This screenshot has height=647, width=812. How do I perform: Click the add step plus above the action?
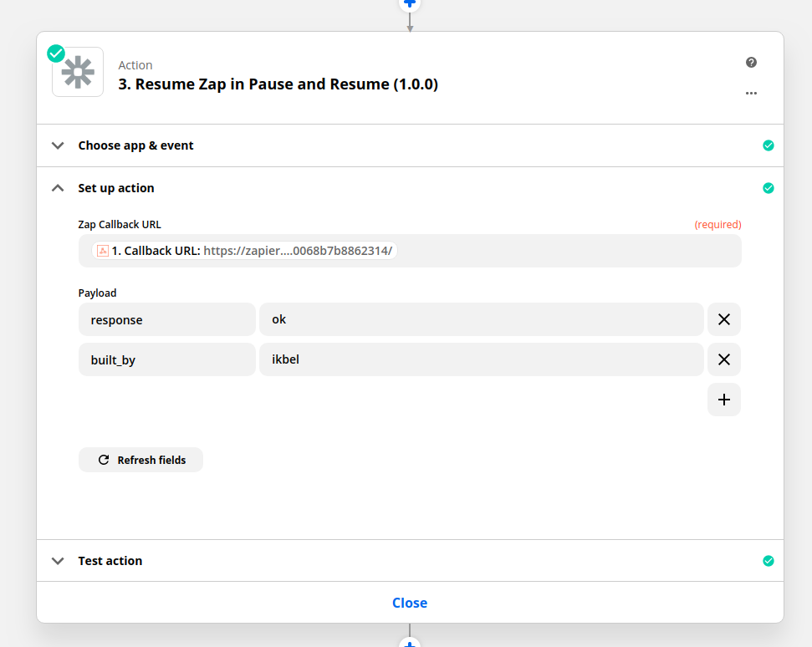[x=409, y=3]
